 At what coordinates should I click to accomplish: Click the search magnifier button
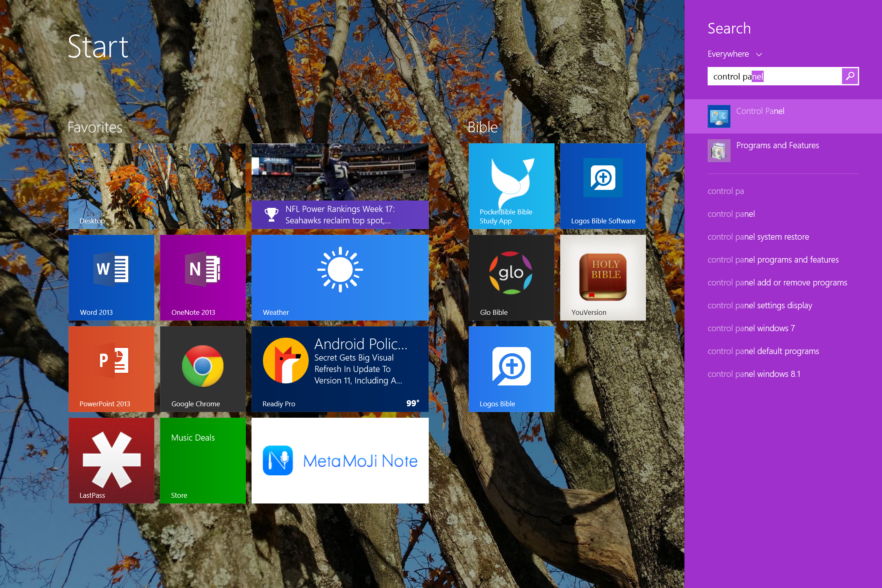point(850,76)
